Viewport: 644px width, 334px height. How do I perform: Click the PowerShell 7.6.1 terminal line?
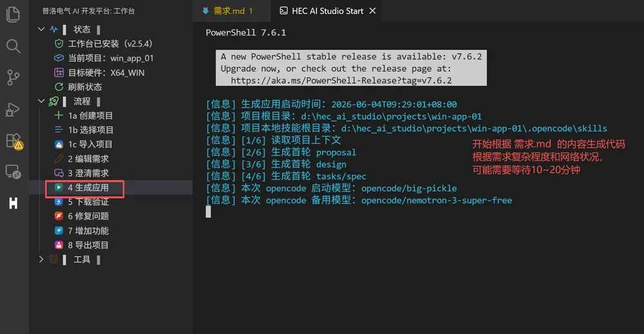click(x=245, y=32)
